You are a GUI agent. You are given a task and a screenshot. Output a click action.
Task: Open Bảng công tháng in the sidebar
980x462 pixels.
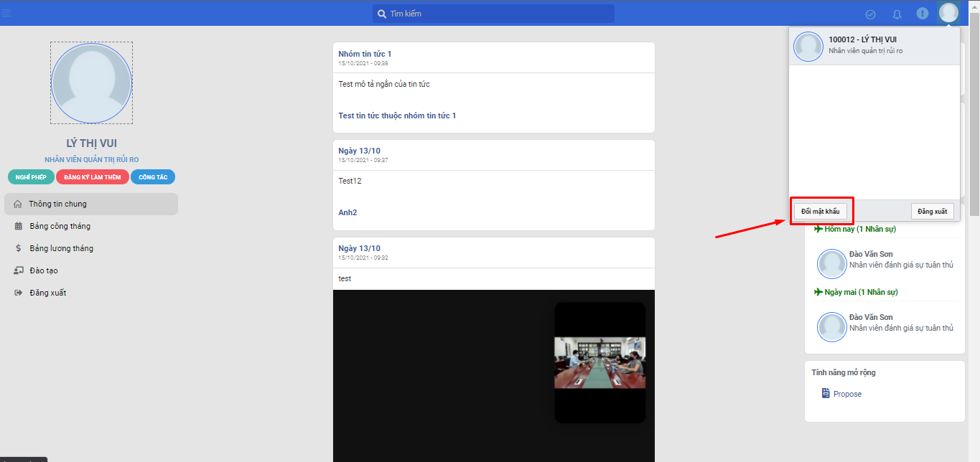click(x=91, y=226)
